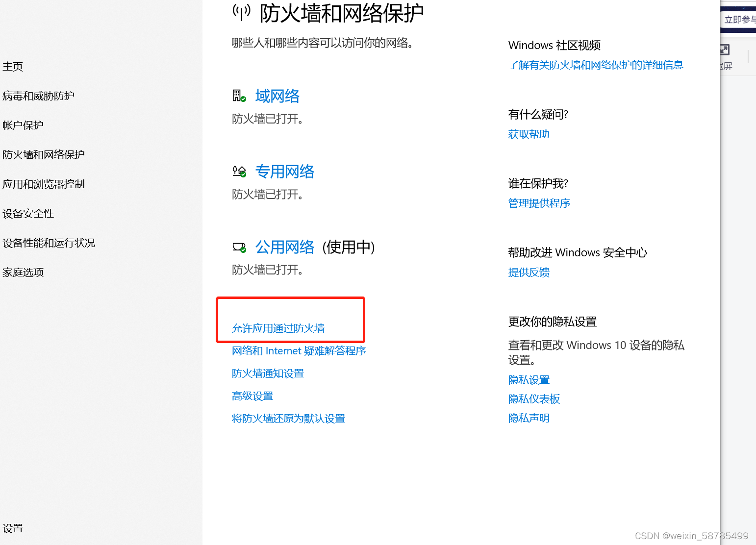This screenshot has height=545, width=756.
Task: Open 防火墙通知设置
Action: tap(268, 373)
